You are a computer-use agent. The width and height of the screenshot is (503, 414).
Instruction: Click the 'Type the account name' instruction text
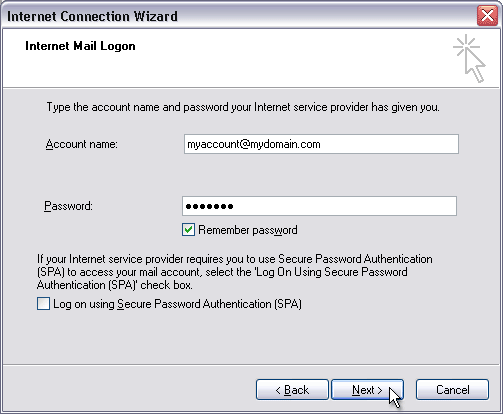pos(243,107)
